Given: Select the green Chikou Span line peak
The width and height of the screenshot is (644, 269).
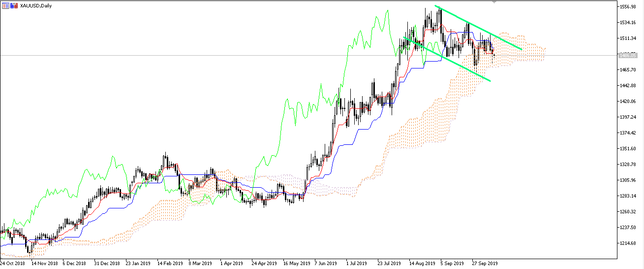Looking at the screenshot, I should tap(387, 11).
